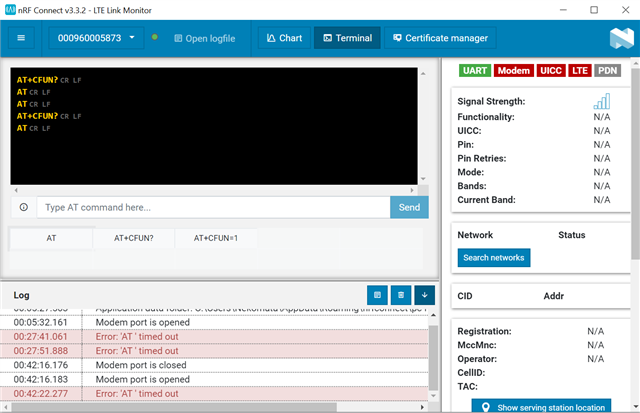The image size is (640, 413).
Task: Click the AT+CFUN? saved command button
Action: [133, 239]
